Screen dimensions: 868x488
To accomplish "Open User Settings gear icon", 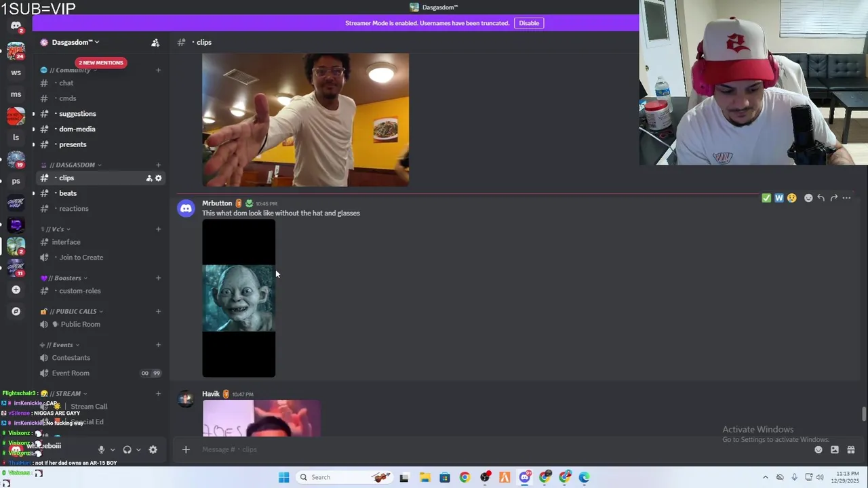I will tap(153, 449).
